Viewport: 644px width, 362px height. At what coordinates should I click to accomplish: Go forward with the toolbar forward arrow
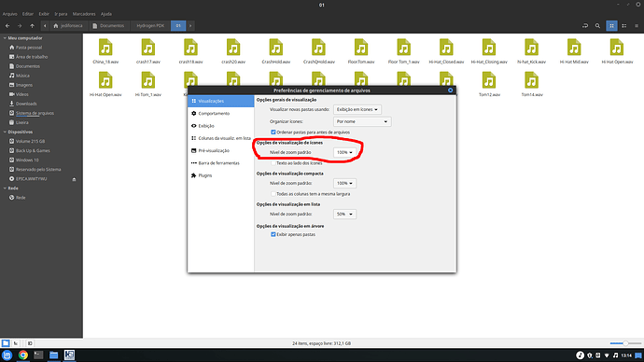[20, 26]
